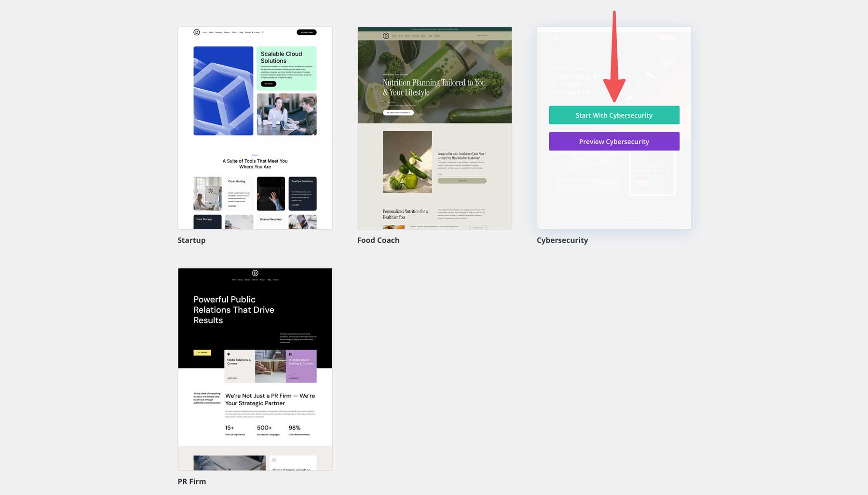Screen dimensions: 868x495
Task: Click Blog in the Food Coach navigation
Action: click(430, 36)
